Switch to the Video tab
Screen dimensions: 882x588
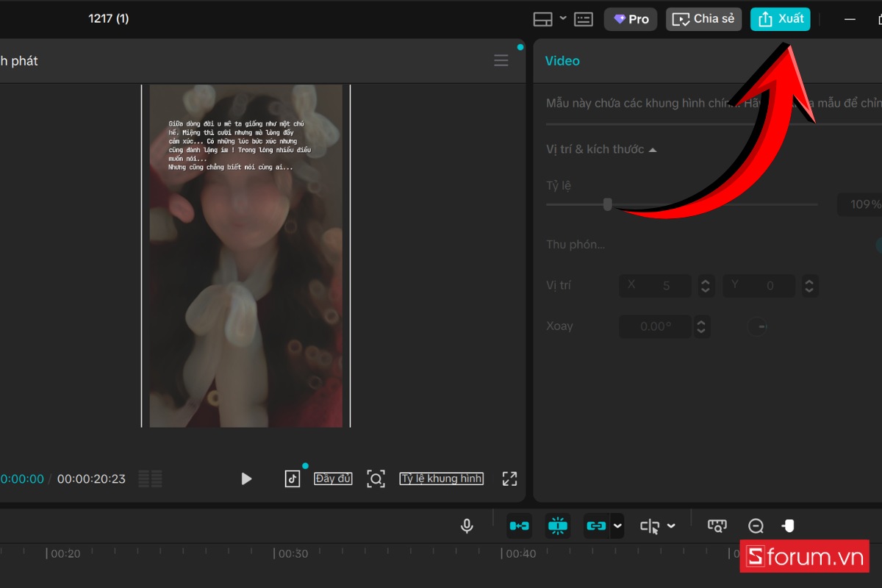pos(562,61)
